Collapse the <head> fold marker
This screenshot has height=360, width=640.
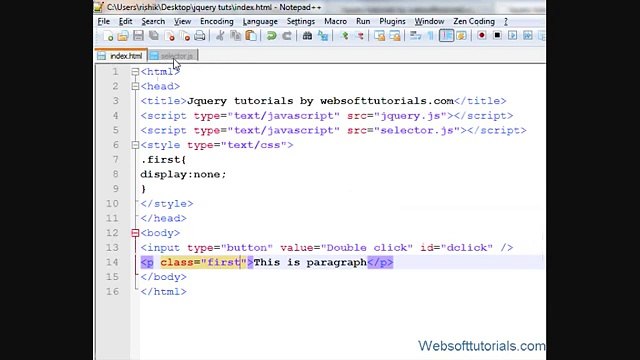click(x=135, y=86)
